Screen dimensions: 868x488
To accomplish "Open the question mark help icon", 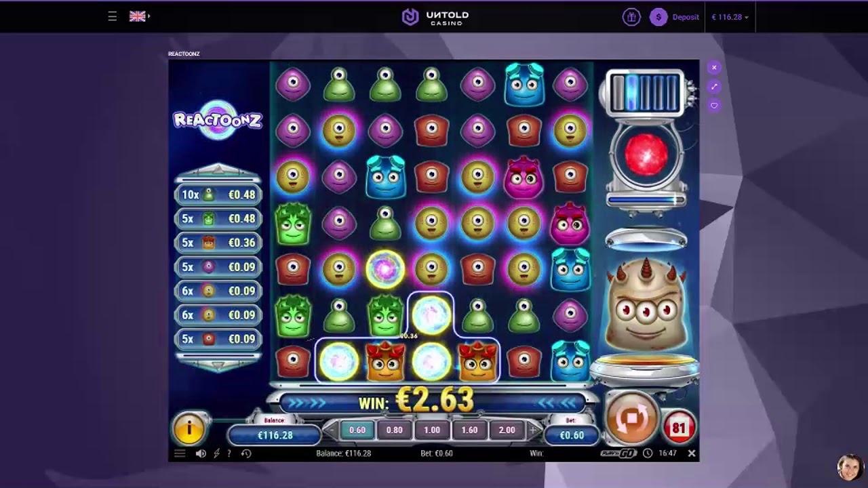I will tap(229, 453).
